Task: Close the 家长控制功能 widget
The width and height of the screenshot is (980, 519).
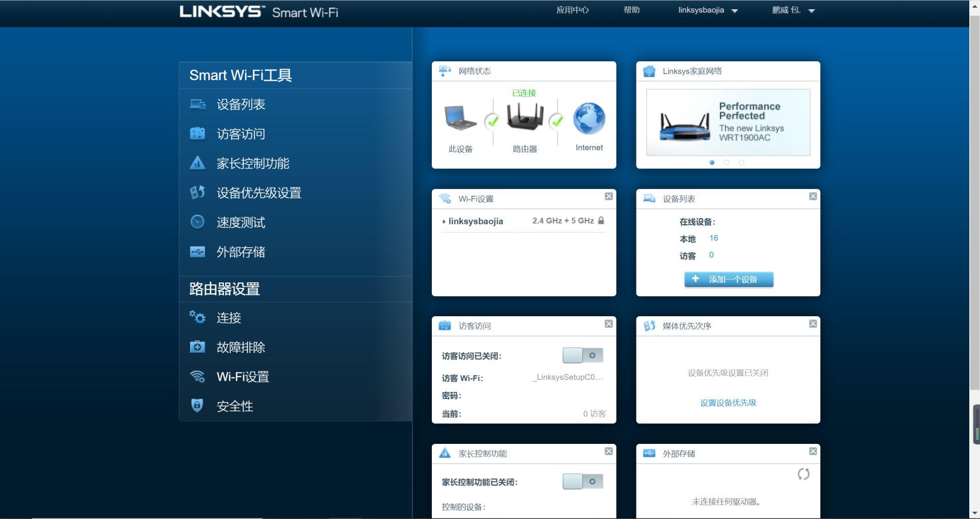Action: 608,451
